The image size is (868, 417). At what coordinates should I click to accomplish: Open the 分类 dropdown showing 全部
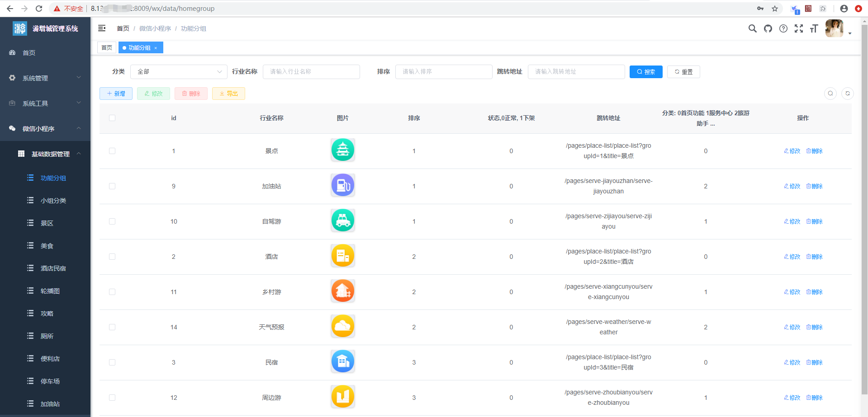(178, 71)
